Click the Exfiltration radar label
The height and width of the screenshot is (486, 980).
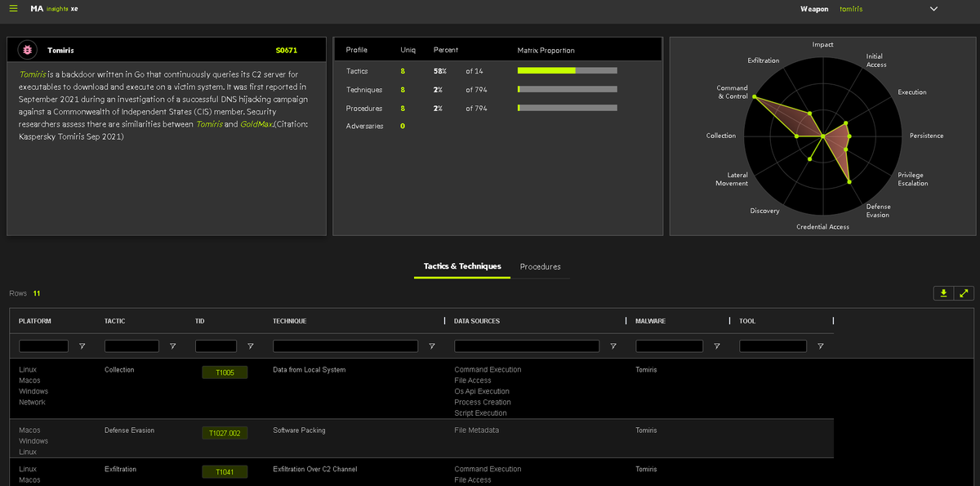coord(764,60)
